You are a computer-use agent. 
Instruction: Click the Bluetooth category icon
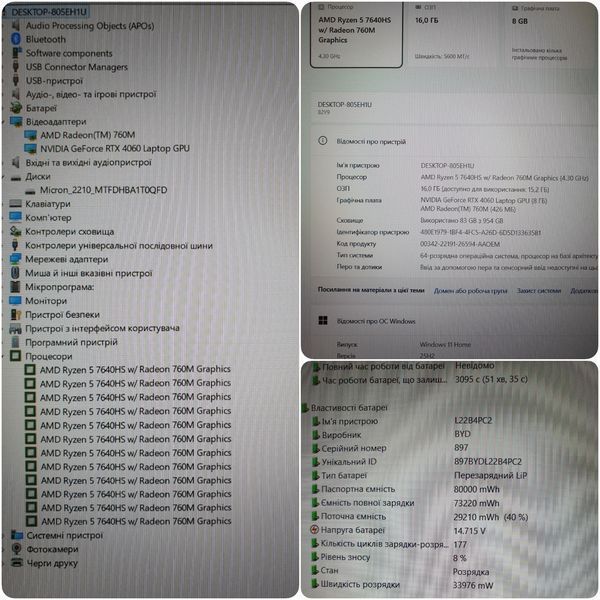click(x=16, y=39)
